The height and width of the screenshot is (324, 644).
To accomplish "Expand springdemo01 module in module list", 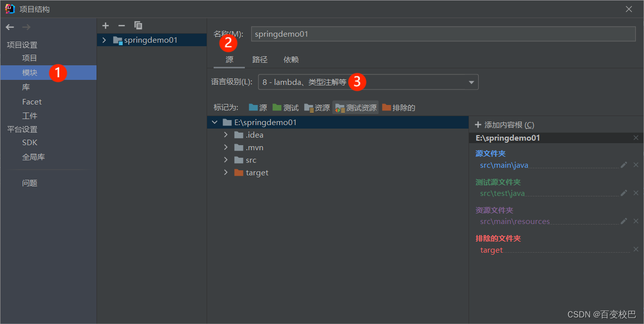I will [x=104, y=40].
